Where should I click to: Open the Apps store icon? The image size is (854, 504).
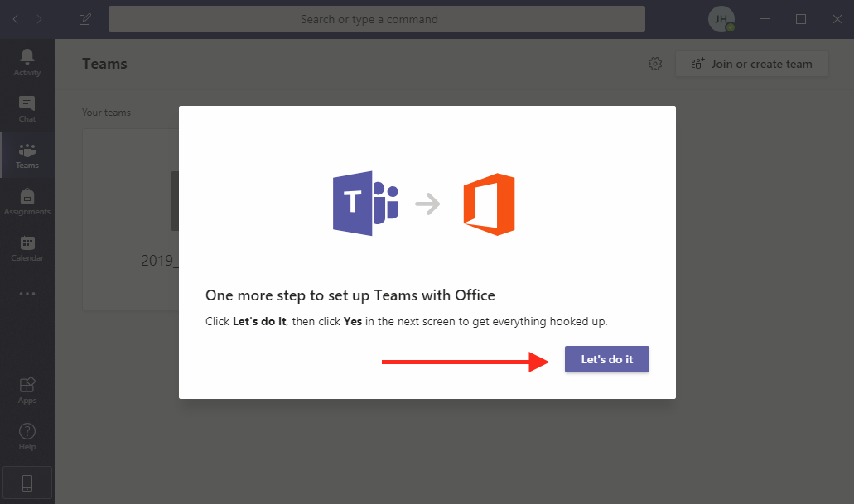click(x=27, y=390)
